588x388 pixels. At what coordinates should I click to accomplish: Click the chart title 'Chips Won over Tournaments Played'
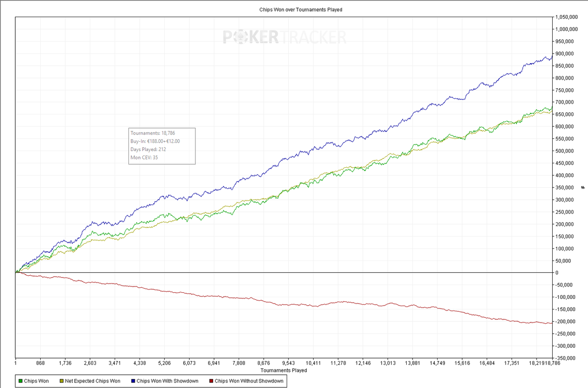pos(300,9)
